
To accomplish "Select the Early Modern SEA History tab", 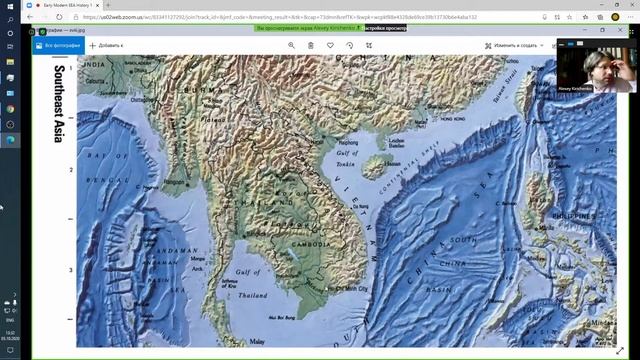I will tap(63, 5).
